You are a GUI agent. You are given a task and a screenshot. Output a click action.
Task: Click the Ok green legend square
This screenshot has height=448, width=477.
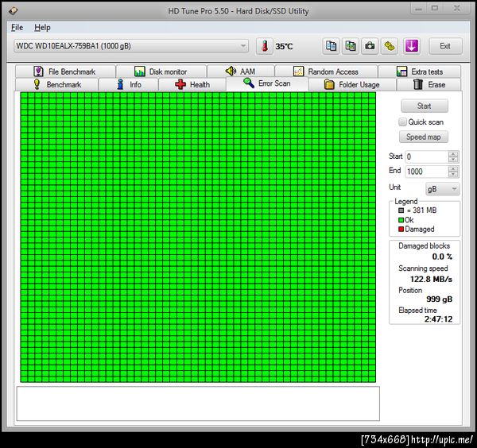[x=401, y=220]
